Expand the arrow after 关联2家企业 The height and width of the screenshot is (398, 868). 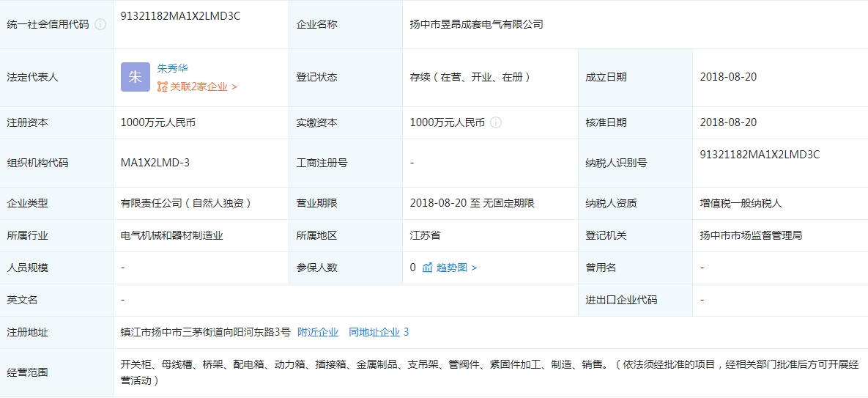click(234, 86)
